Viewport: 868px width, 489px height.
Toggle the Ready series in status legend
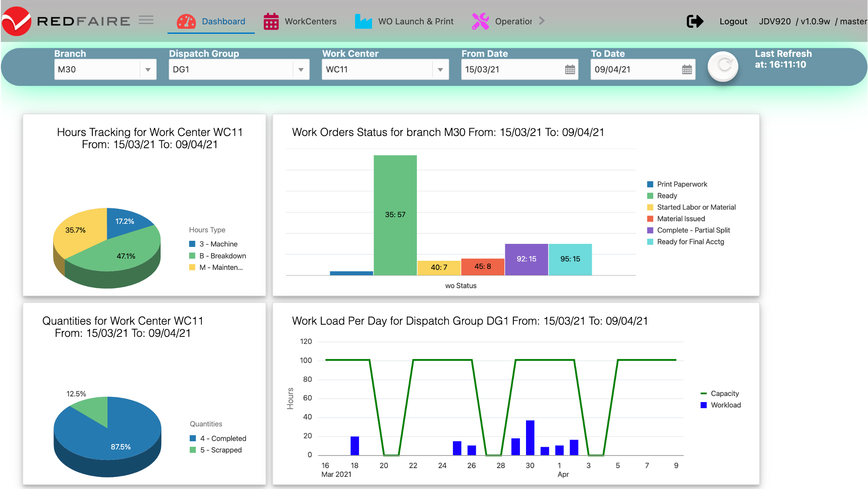[667, 196]
